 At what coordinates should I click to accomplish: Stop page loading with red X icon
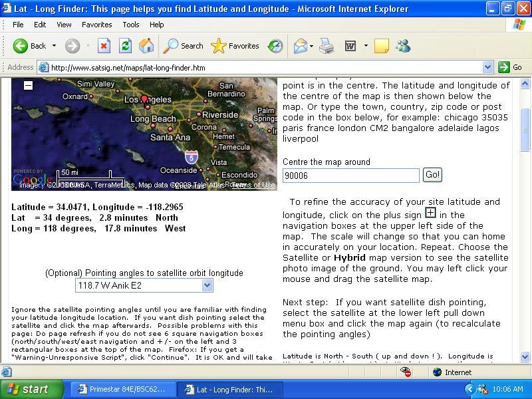(104, 46)
